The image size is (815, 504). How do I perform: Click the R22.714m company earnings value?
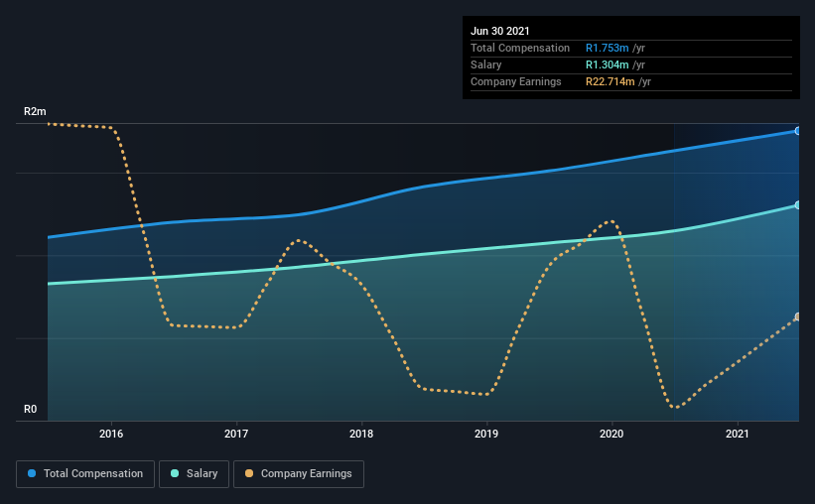click(611, 81)
